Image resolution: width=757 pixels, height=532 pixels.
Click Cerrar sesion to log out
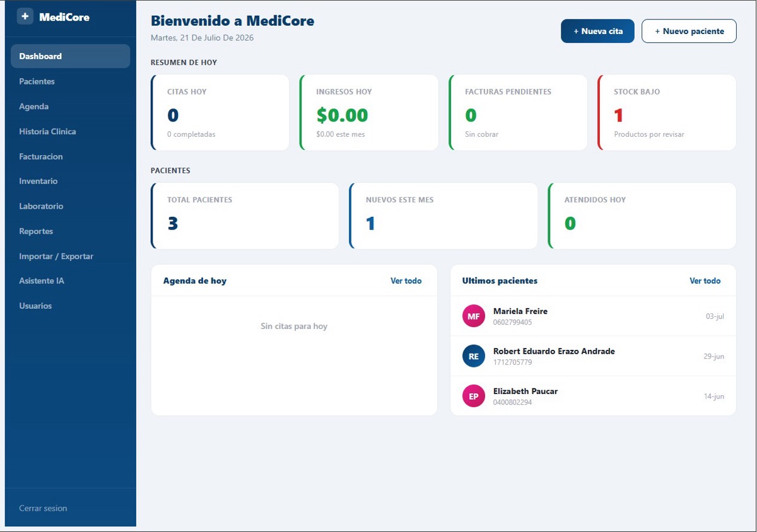[x=43, y=508]
